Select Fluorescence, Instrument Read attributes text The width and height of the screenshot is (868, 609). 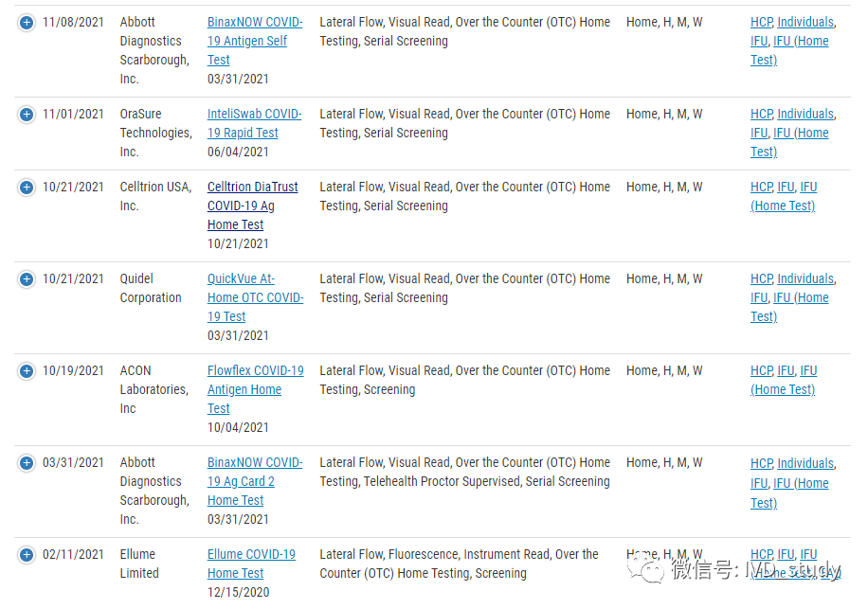point(459,564)
